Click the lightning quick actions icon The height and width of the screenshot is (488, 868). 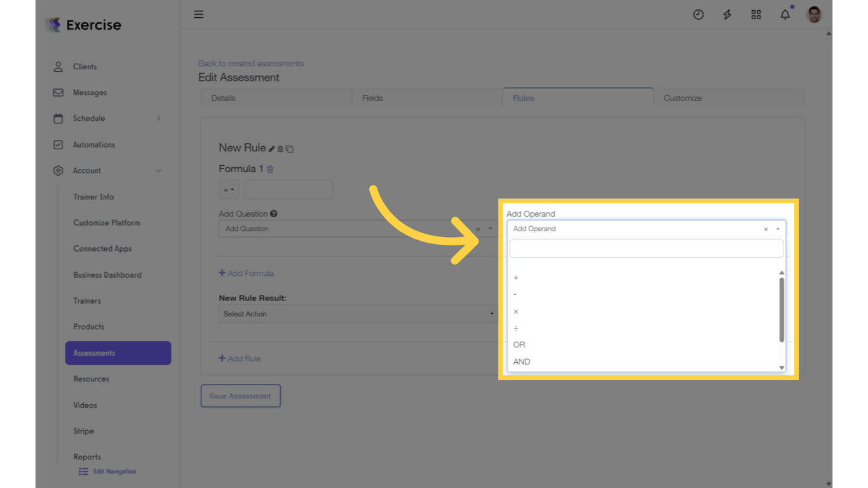click(x=727, y=14)
